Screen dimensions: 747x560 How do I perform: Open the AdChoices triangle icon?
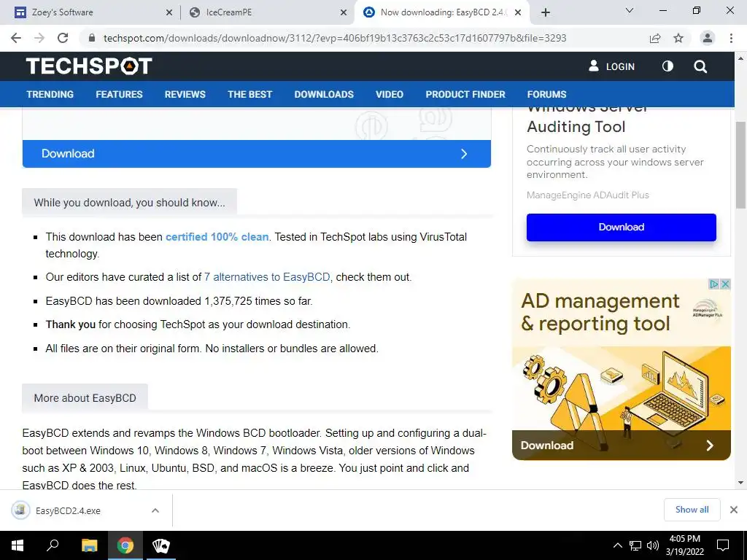pyautogui.click(x=713, y=284)
